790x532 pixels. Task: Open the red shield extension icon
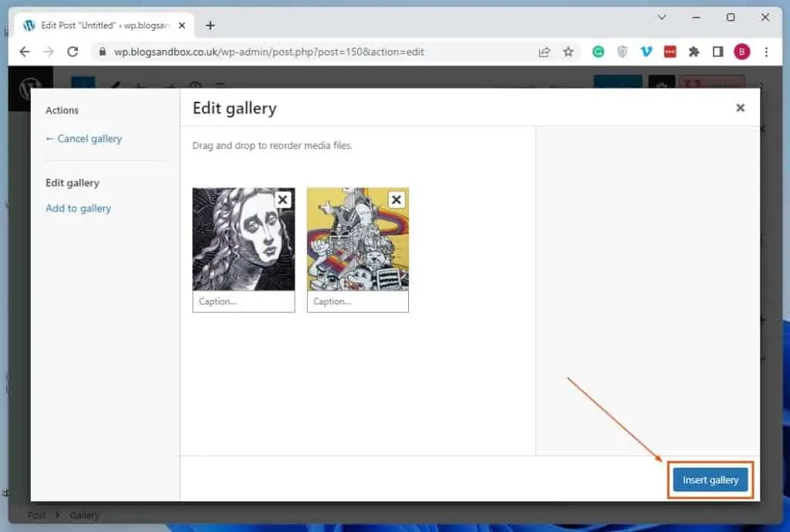click(x=670, y=51)
